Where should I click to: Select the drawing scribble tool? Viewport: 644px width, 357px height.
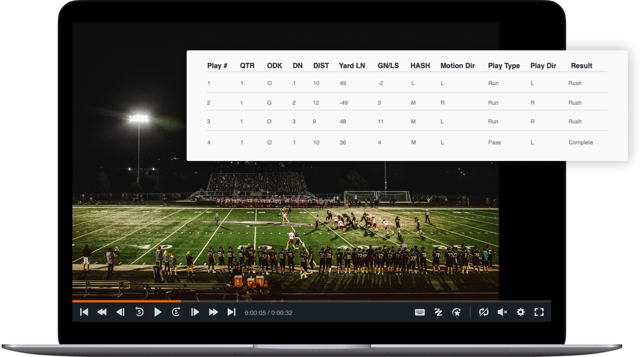438,312
